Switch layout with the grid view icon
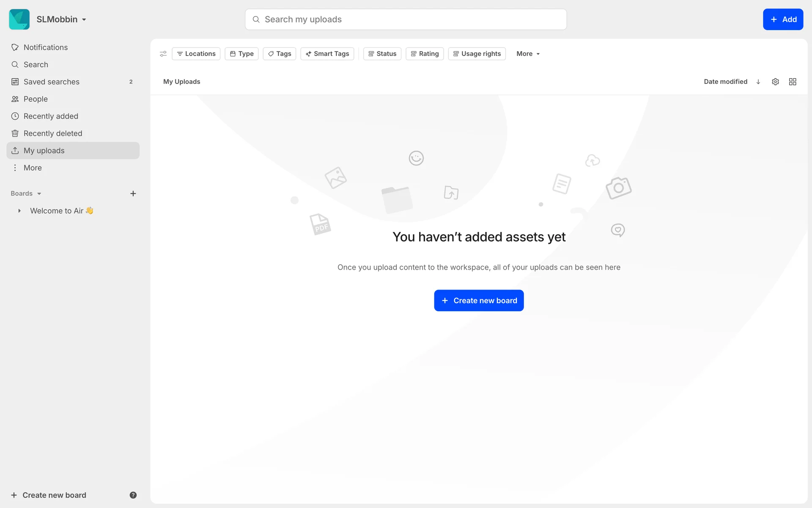The width and height of the screenshot is (812, 508). [793, 82]
